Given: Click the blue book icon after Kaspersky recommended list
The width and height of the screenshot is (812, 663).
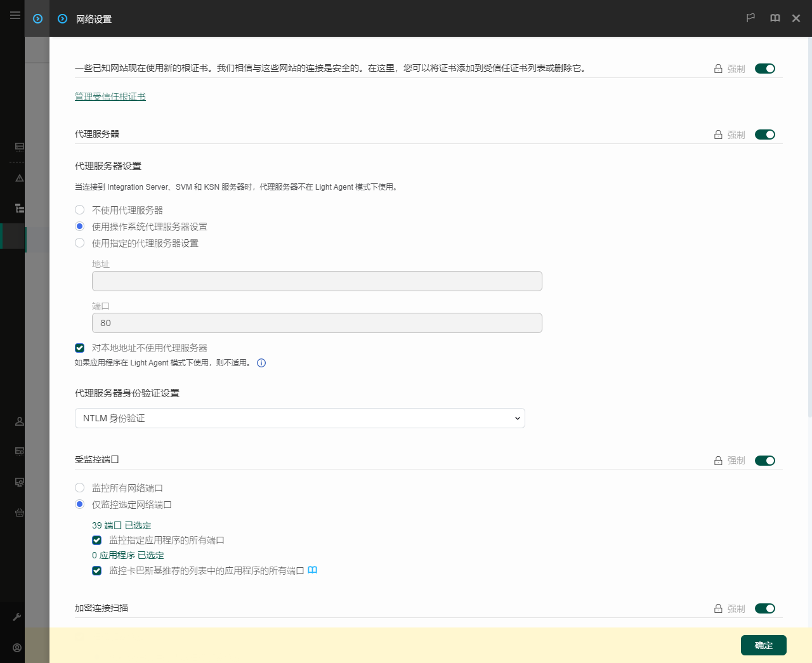Looking at the screenshot, I should pyautogui.click(x=312, y=570).
